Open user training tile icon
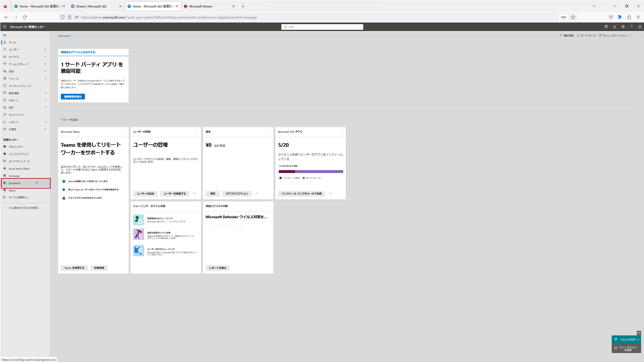Viewport: 644px width, 362px height. (x=138, y=250)
